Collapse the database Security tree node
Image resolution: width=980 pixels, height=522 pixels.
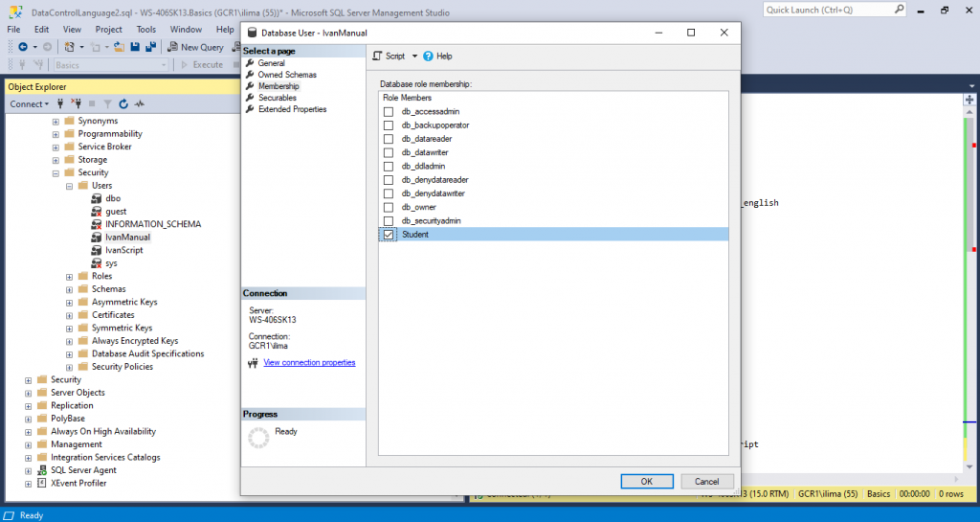coord(56,173)
